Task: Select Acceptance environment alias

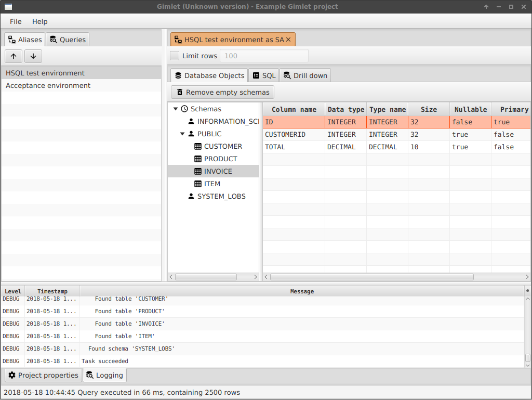Action: 81,86
